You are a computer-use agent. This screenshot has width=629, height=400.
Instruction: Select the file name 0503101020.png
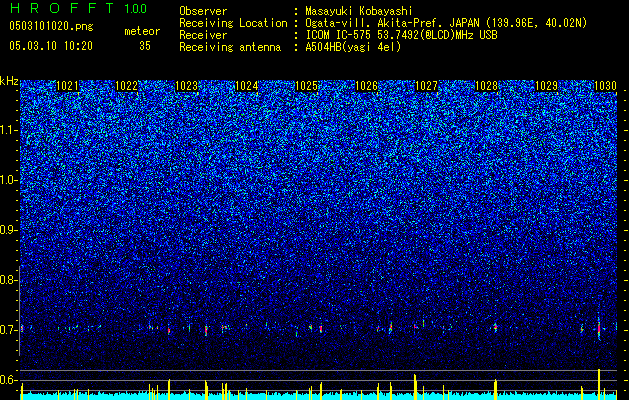tap(51, 26)
